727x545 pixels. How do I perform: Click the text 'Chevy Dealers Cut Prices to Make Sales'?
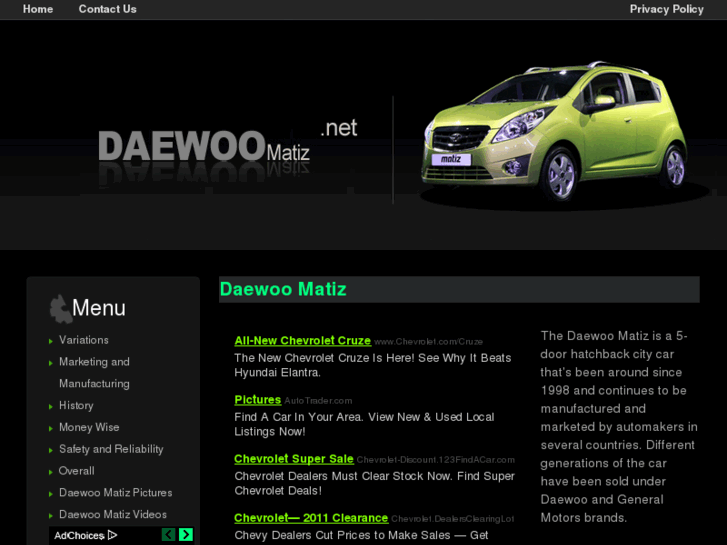point(342,535)
